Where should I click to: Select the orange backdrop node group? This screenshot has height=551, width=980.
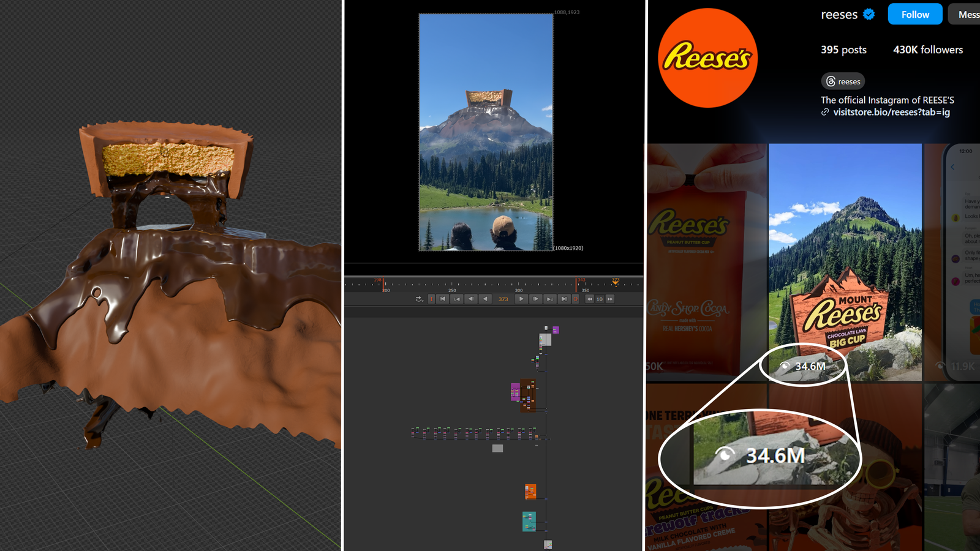(530, 492)
